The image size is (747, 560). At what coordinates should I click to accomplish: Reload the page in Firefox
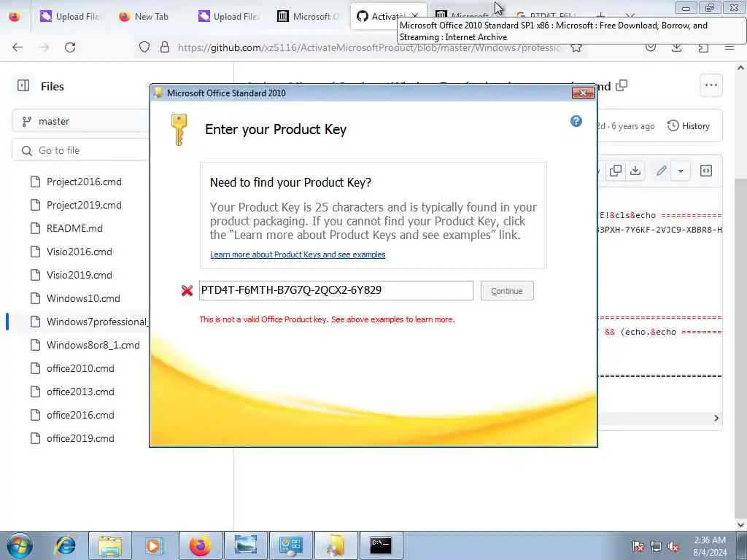70,47
